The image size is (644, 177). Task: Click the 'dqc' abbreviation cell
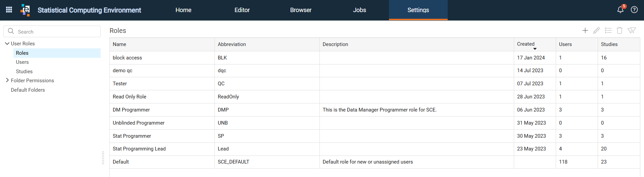[267, 71]
